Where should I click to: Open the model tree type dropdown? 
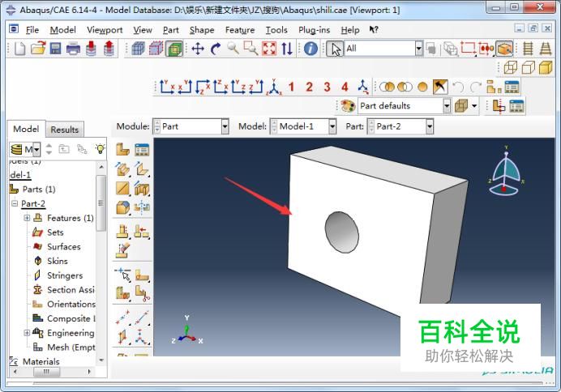[x=36, y=149]
